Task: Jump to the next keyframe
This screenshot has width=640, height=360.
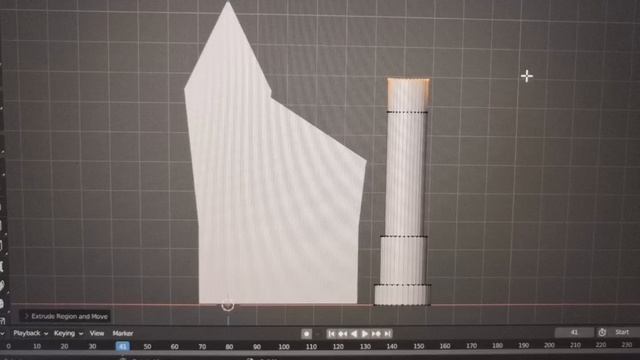Action: (x=376, y=334)
